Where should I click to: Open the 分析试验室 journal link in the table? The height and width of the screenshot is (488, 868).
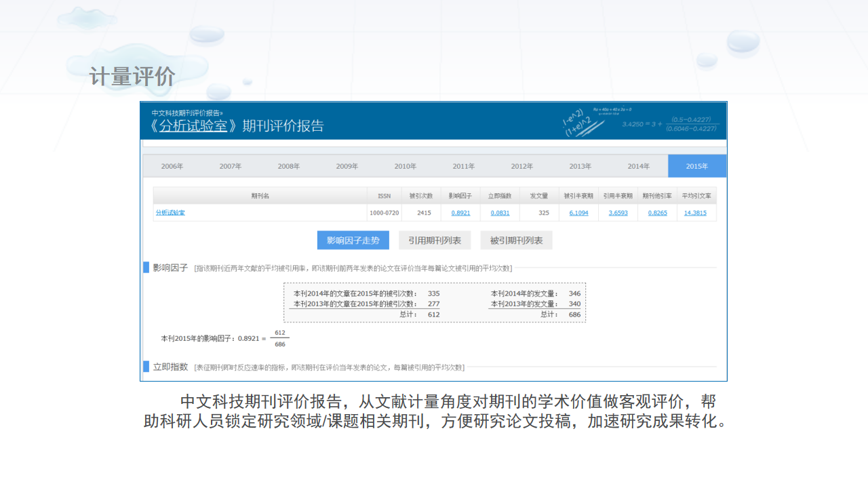pyautogui.click(x=170, y=213)
